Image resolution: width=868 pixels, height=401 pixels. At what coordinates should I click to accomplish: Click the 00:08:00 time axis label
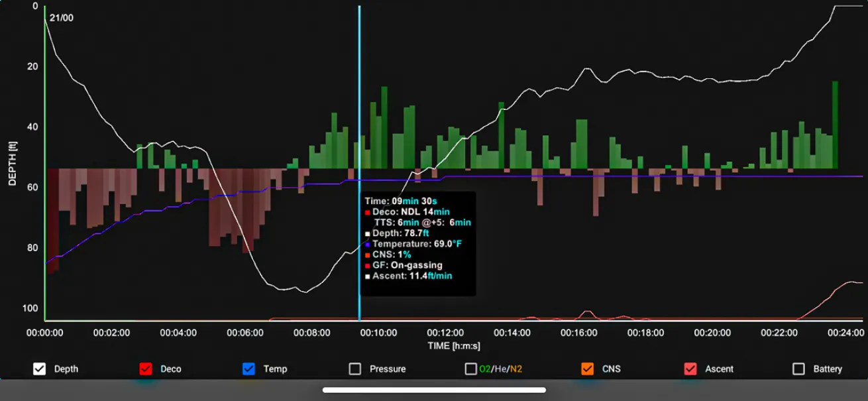pyautogui.click(x=312, y=333)
